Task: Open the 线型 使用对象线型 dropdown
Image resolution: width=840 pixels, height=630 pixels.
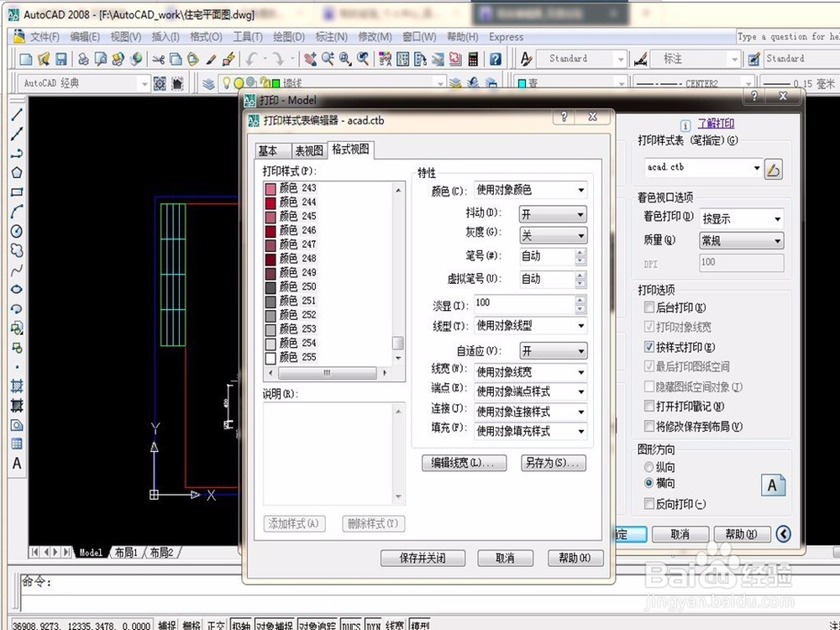Action: pyautogui.click(x=530, y=326)
